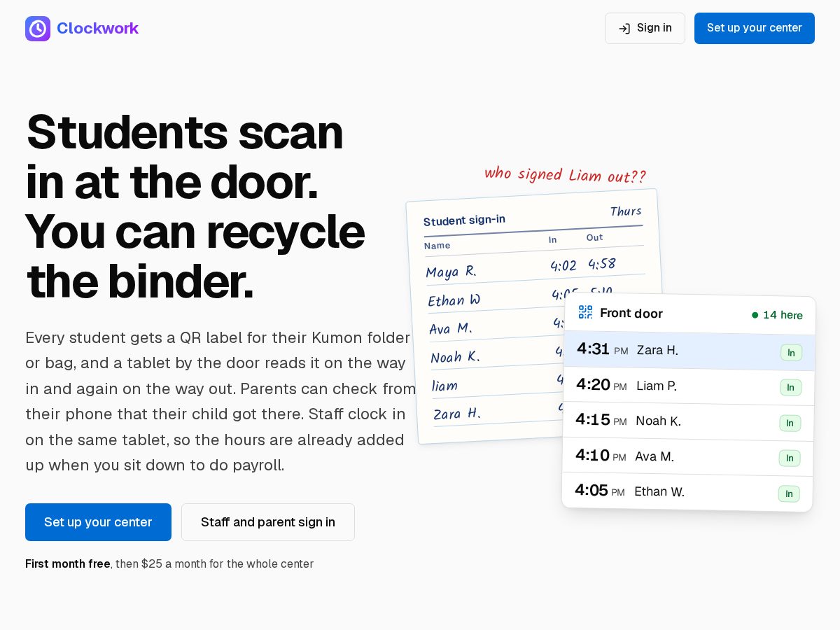Select Liam P. in the Front door list
The width and height of the screenshot is (840, 630).
tap(657, 386)
